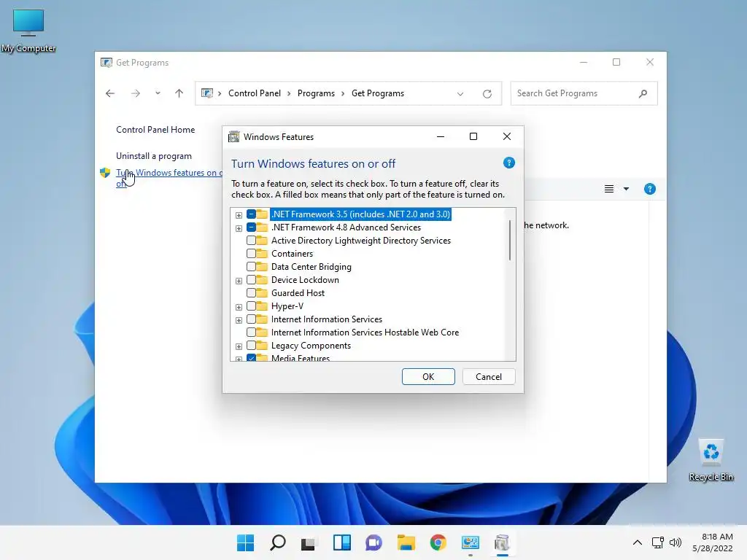Image resolution: width=747 pixels, height=560 pixels.
Task: Check the Containers feature box
Action: (x=251, y=254)
